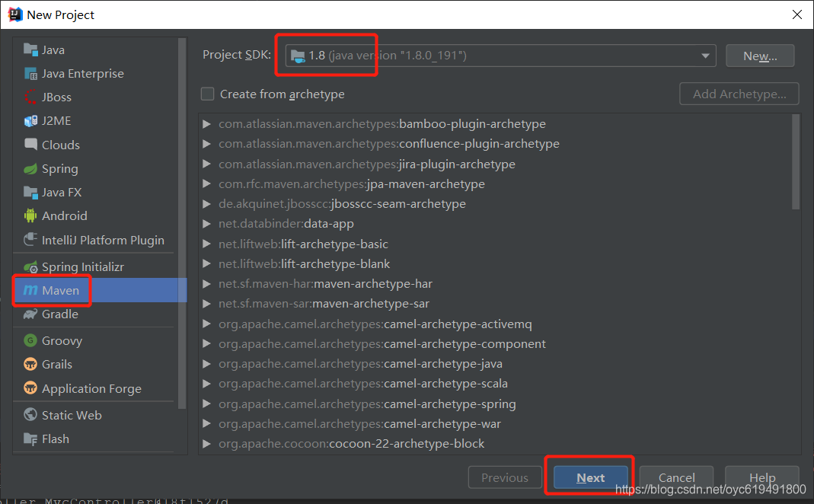Enable Create from archetype checkbox

coord(208,94)
